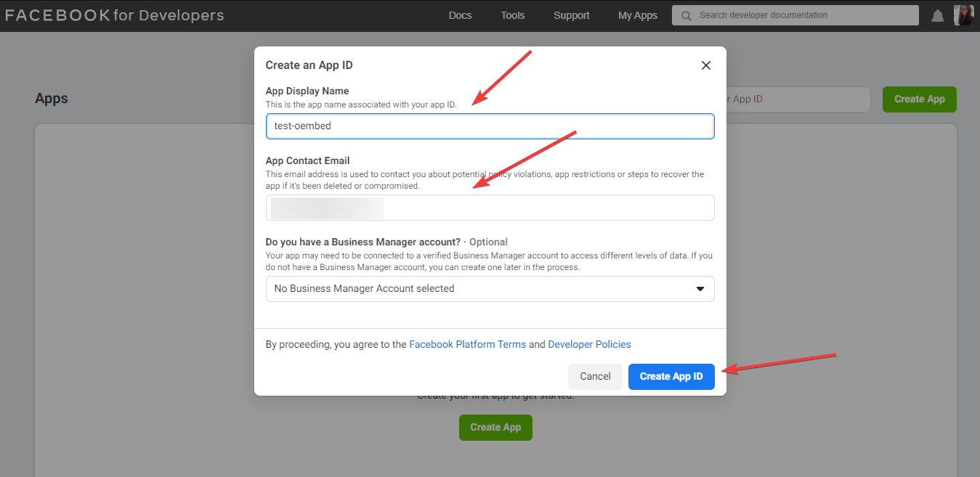980x477 pixels.
Task: Open the Facebook for Developers home logo
Action: pyautogui.click(x=115, y=15)
